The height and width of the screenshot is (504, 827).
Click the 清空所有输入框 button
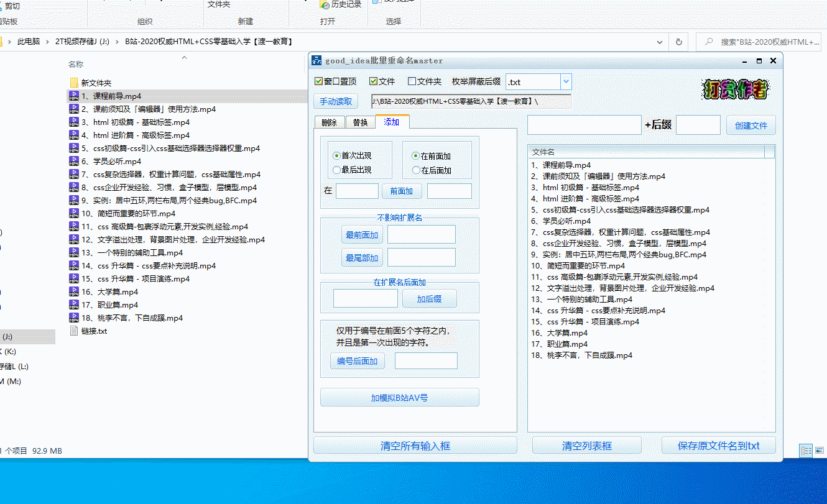pyautogui.click(x=415, y=446)
